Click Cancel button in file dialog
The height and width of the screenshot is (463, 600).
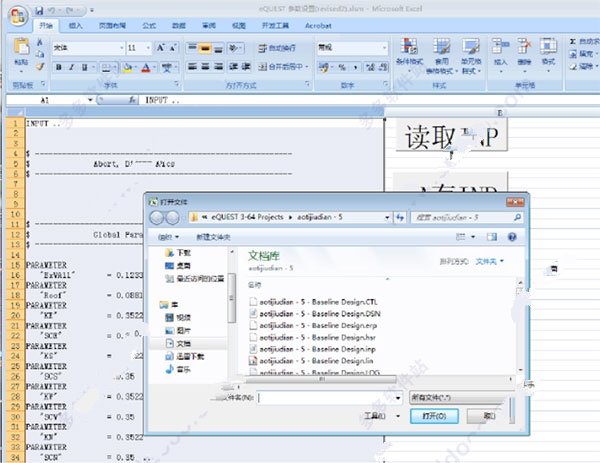pyautogui.click(x=488, y=416)
